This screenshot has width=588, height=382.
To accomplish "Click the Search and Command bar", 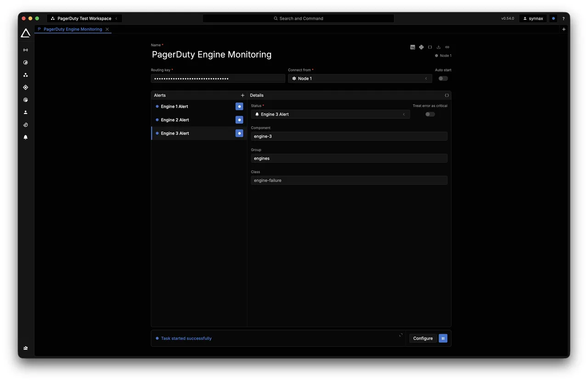I will click(299, 19).
